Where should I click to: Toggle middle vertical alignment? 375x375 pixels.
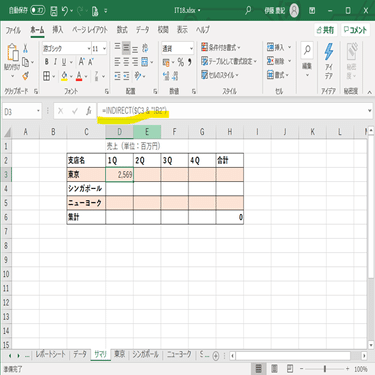click(126, 48)
